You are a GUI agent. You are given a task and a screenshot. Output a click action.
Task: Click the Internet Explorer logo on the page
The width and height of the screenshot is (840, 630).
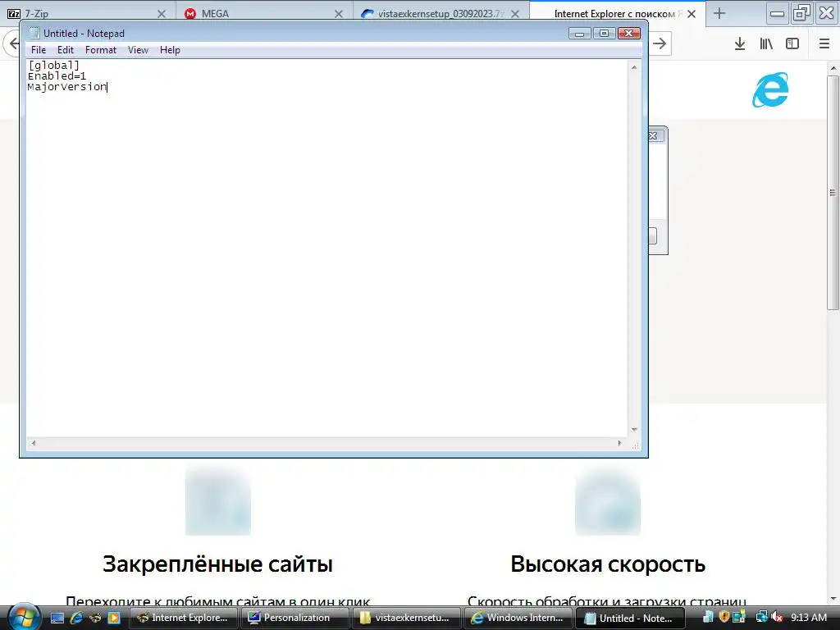[770, 90]
